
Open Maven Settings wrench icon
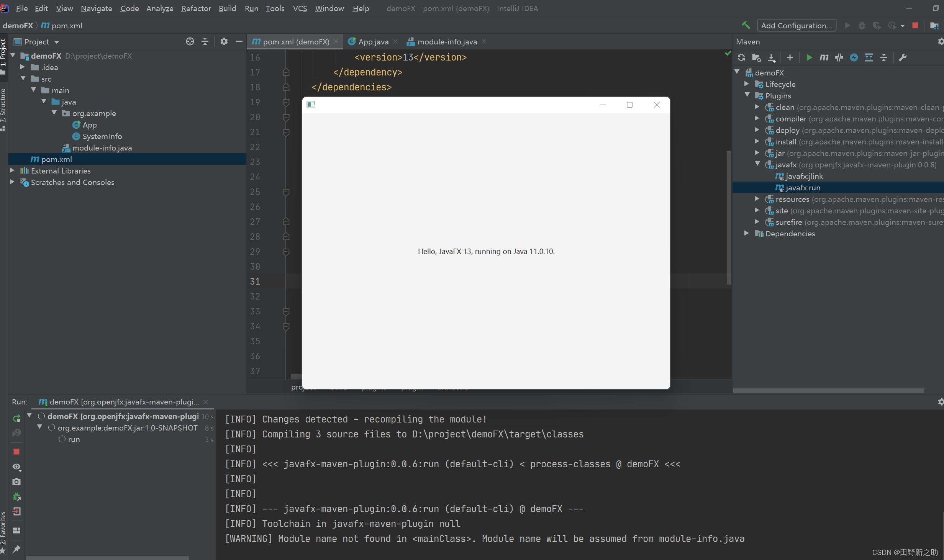903,57
